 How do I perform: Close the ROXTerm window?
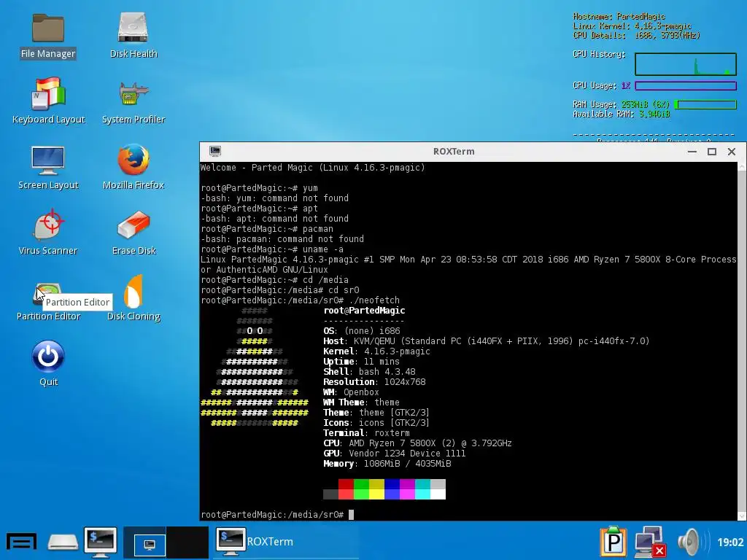coord(732,152)
